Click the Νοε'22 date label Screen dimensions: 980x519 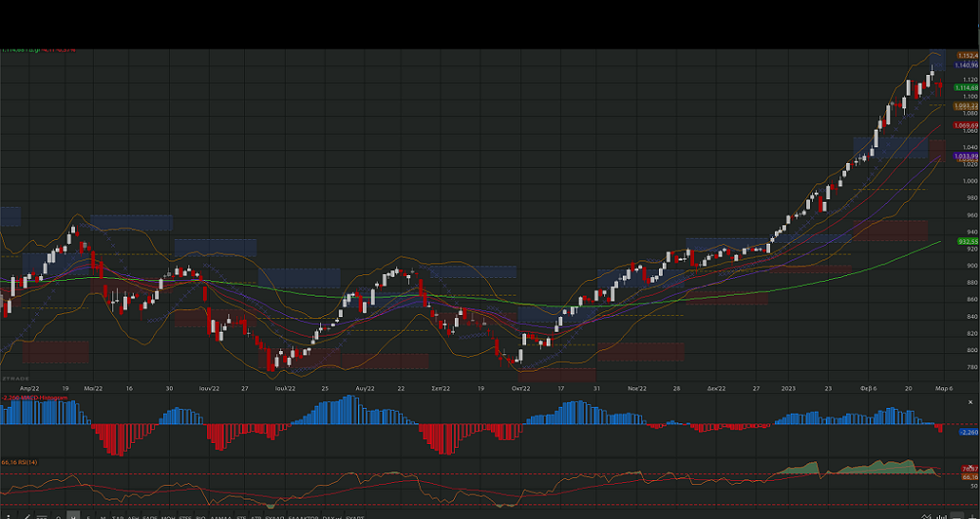(x=636, y=388)
